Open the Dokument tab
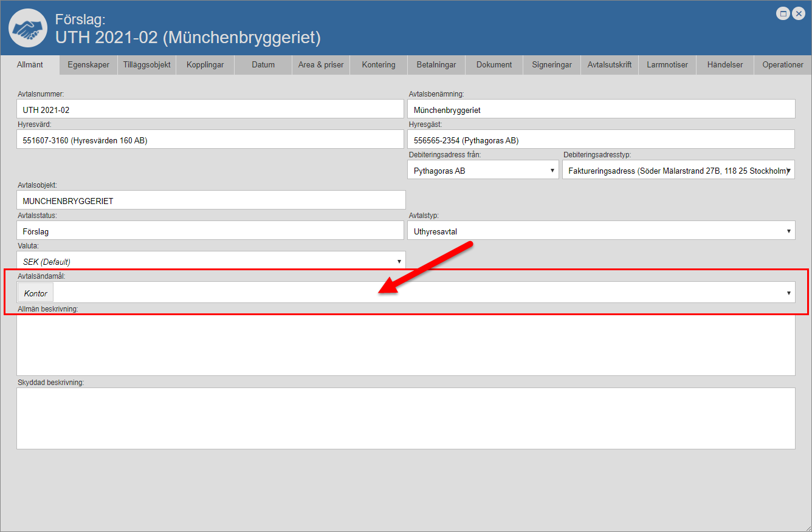The width and height of the screenshot is (812, 532). point(494,65)
